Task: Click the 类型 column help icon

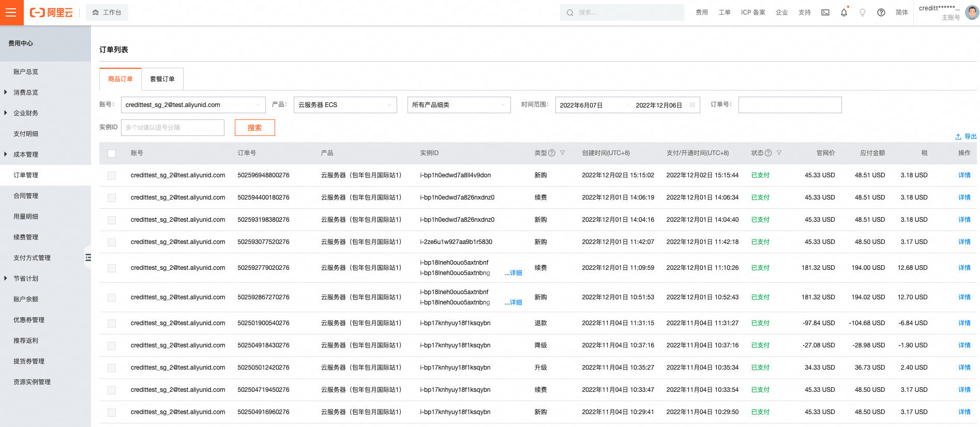Action: pos(552,153)
